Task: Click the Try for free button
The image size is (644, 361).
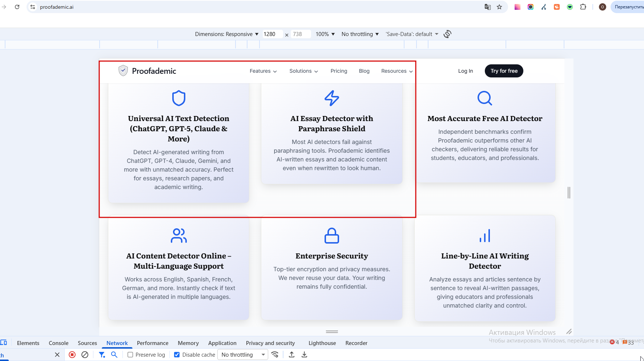Action: pos(504,71)
